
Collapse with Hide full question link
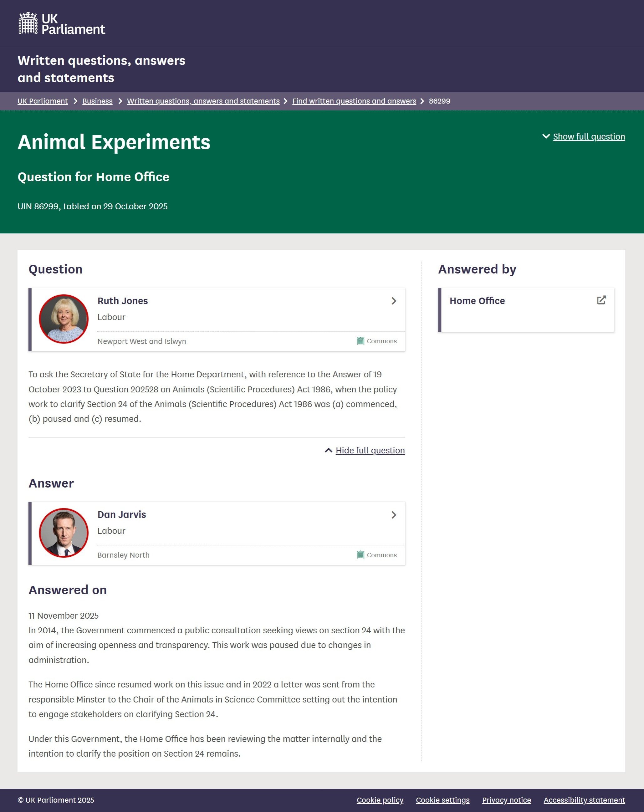tap(370, 451)
